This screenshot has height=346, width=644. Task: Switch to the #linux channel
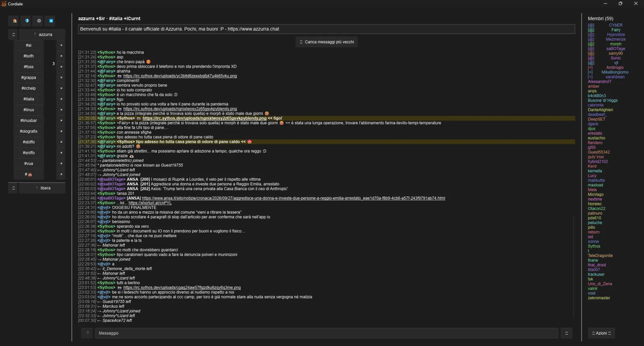29,110
